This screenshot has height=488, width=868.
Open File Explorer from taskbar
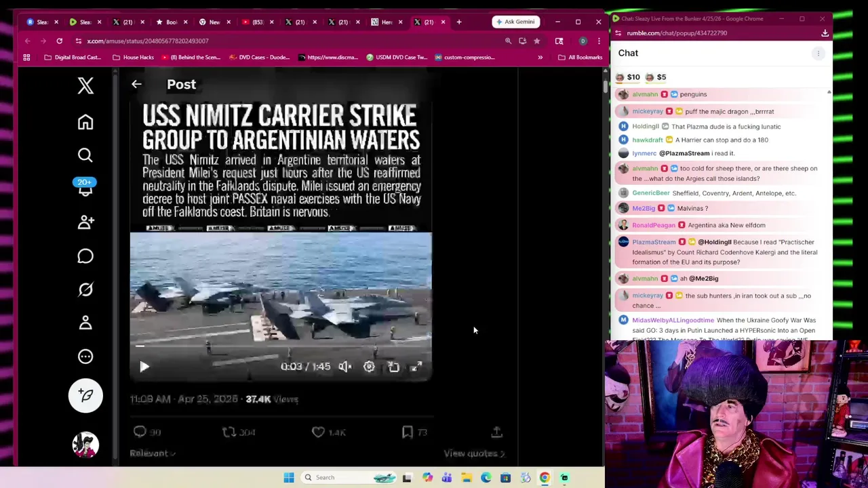[467, 478]
